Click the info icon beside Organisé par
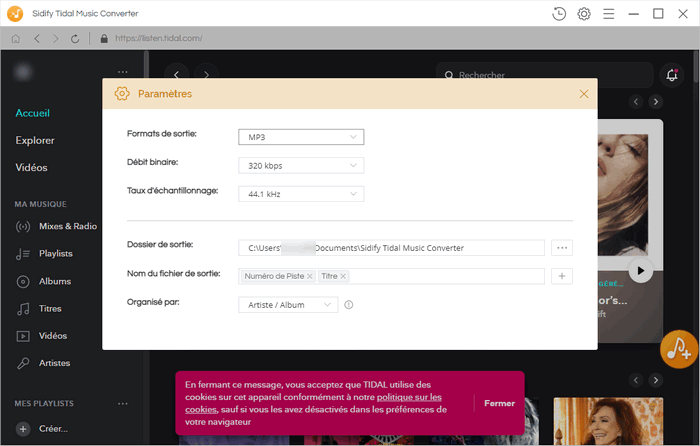 [349, 305]
